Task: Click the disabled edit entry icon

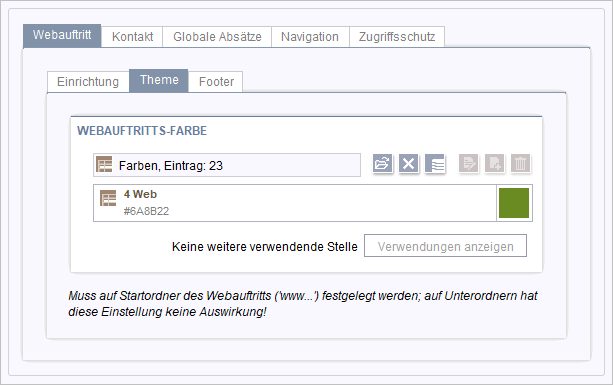Action: (x=468, y=163)
